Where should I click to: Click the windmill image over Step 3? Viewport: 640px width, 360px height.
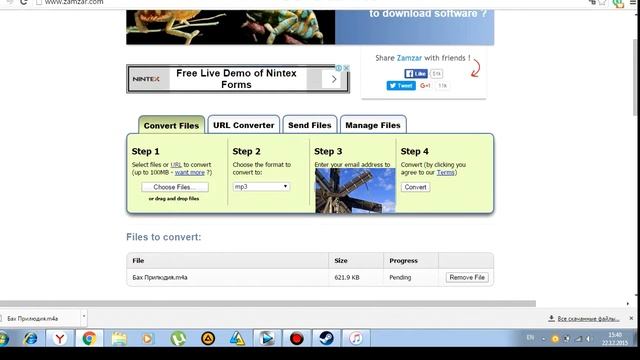[355, 190]
